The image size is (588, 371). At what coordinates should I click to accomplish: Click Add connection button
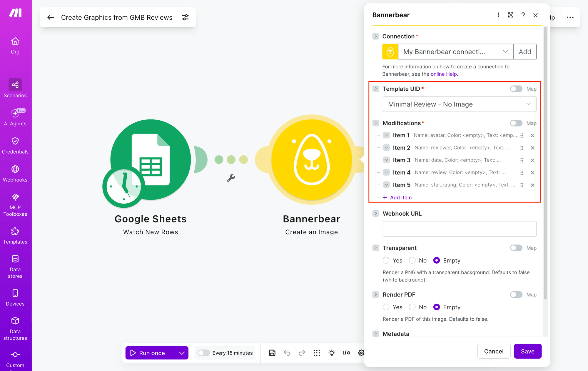[x=525, y=52]
